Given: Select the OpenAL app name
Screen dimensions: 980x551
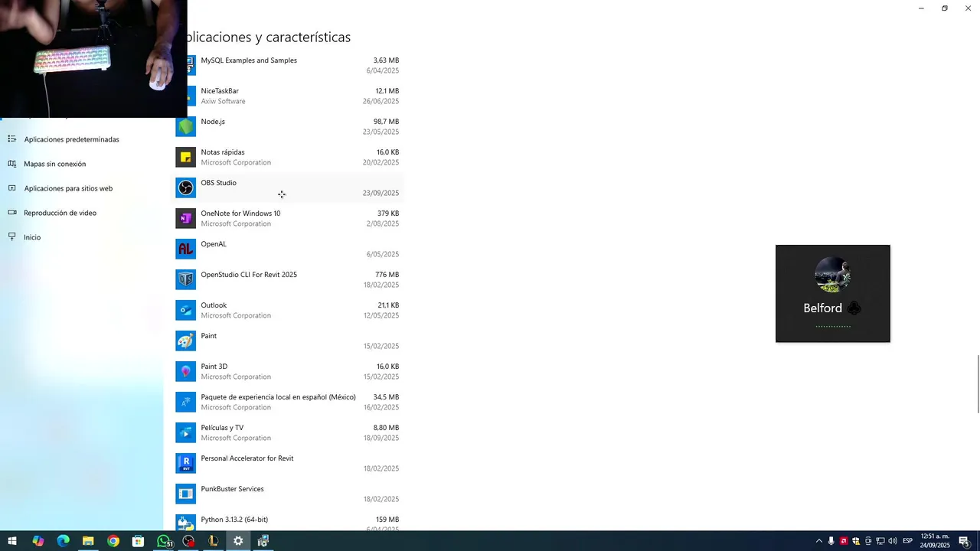Looking at the screenshot, I should (x=214, y=244).
